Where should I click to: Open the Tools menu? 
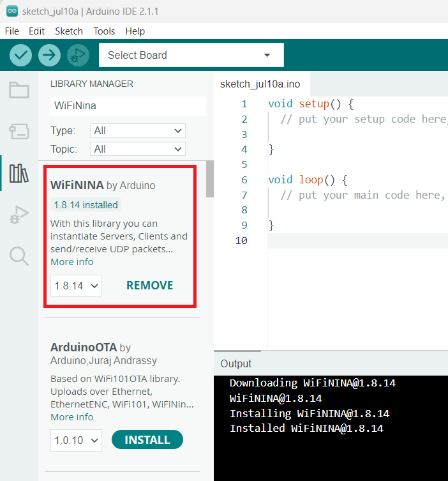104,31
